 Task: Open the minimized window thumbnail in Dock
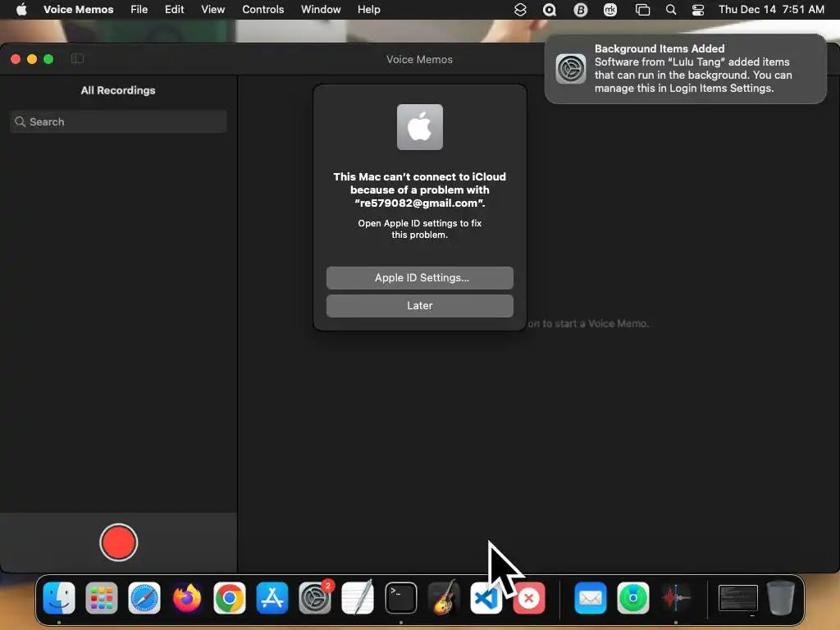737,598
